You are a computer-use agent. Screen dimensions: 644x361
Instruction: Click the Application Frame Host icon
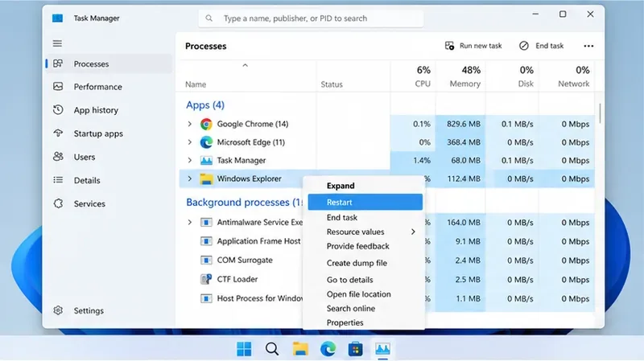tap(206, 241)
